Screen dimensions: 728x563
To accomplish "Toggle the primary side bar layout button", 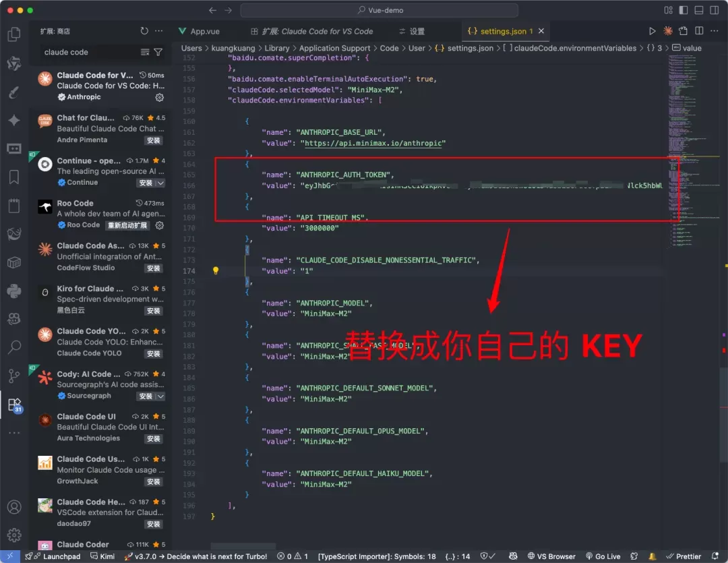I will tap(684, 10).
